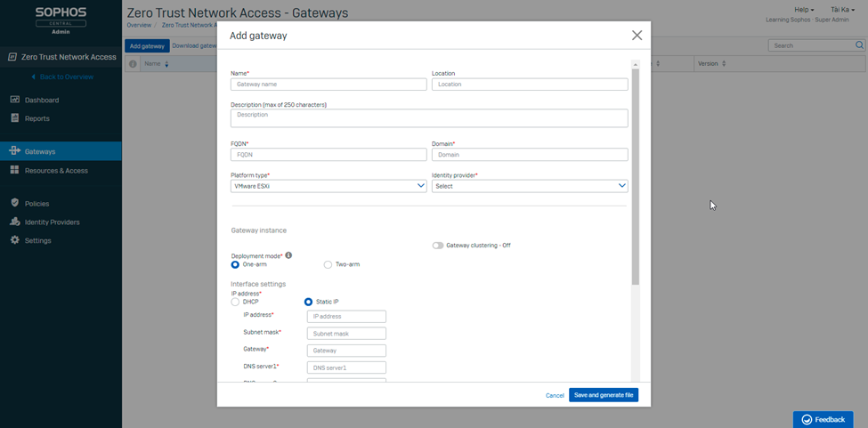Image resolution: width=868 pixels, height=428 pixels.
Task: Select Static IP option
Action: [x=308, y=302]
